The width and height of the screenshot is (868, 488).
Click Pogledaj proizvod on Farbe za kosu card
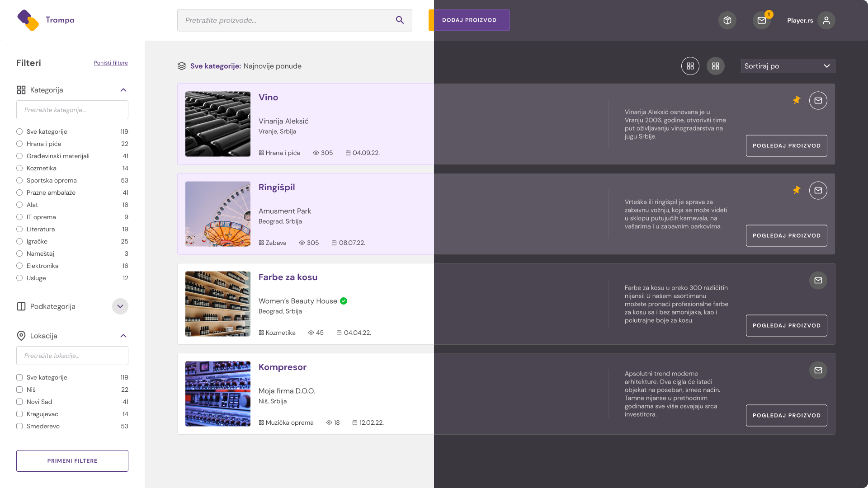pos(786,325)
